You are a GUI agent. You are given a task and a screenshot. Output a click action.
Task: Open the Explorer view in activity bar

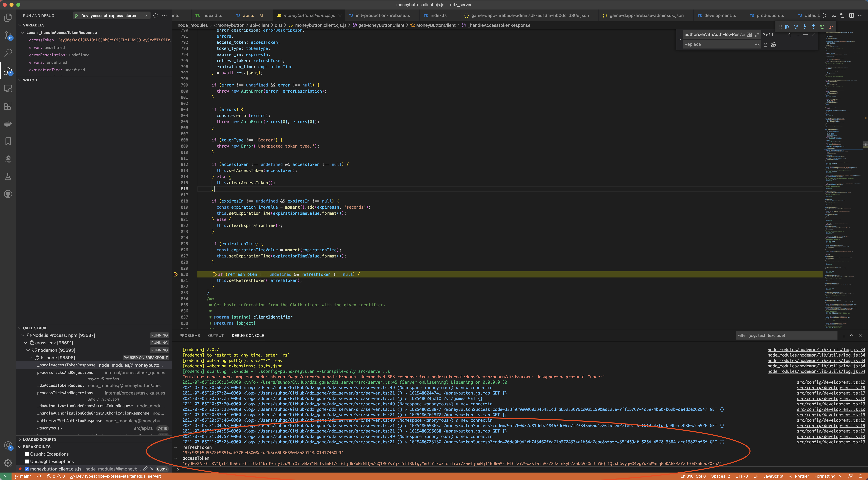[x=8, y=17]
